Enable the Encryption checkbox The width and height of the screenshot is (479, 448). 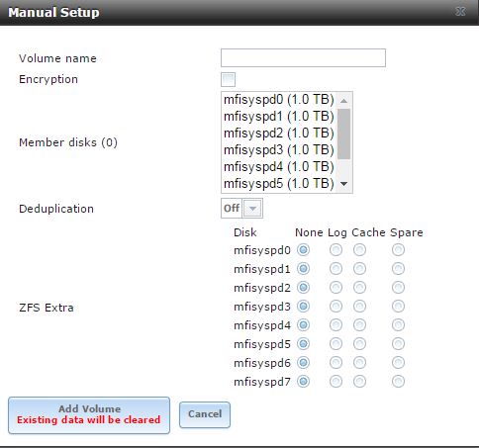[229, 79]
